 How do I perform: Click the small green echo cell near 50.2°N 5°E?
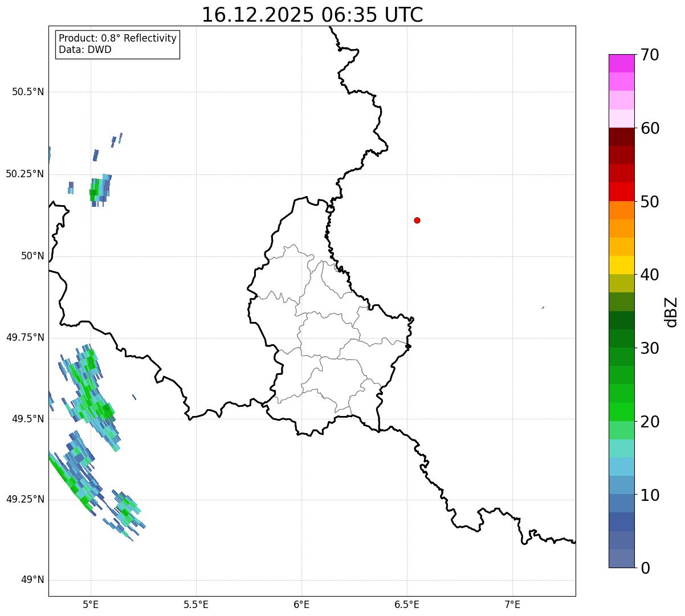99,190
